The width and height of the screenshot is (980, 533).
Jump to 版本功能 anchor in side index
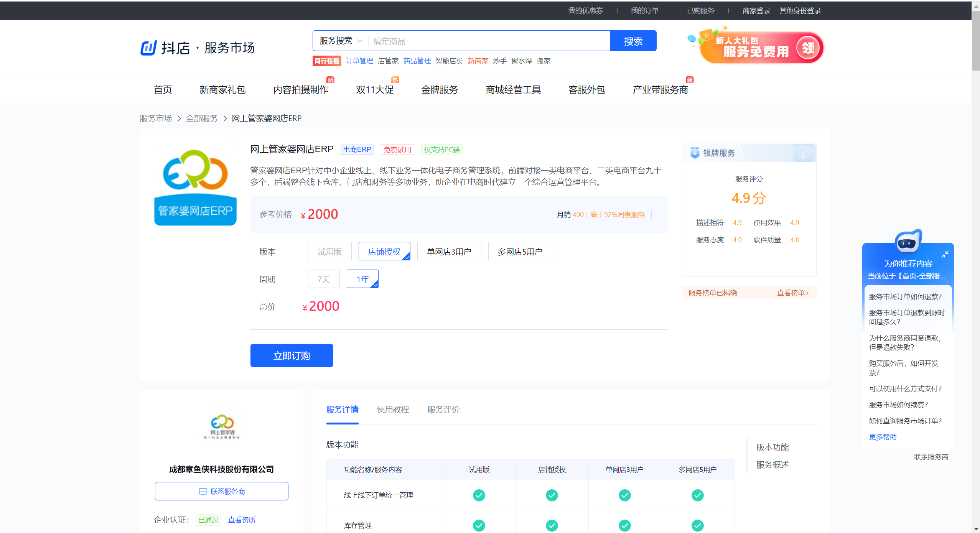pyautogui.click(x=772, y=447)
